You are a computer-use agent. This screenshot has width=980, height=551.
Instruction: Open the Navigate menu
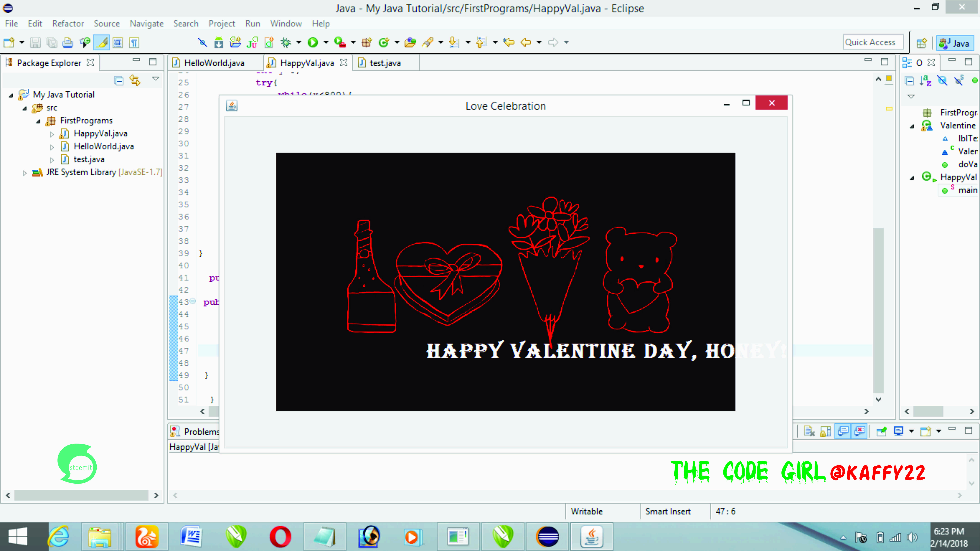[147, 24]
